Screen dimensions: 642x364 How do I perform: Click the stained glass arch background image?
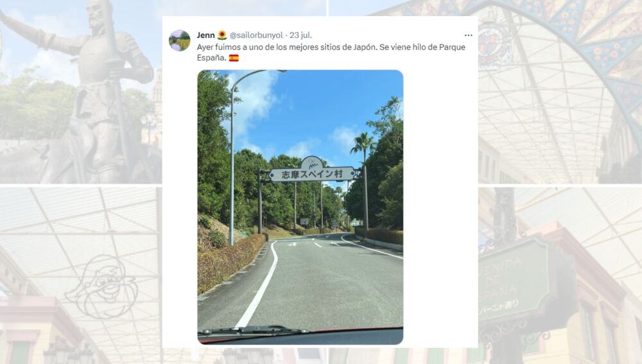click(560, 91)
